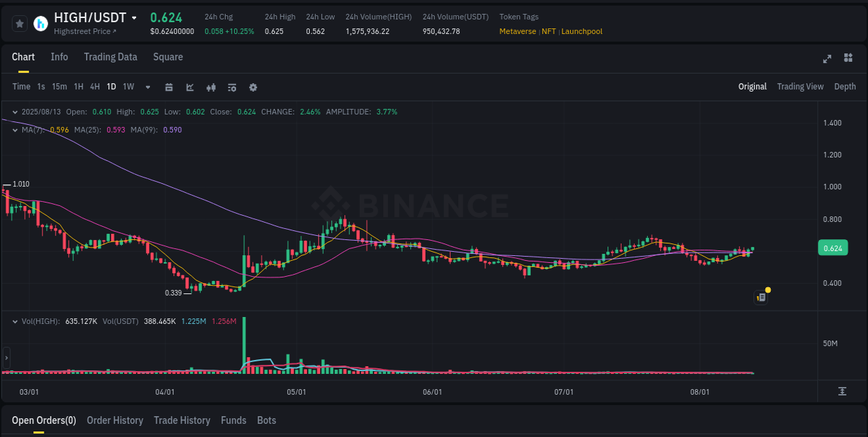868x437 pixels.
Task: Open the time interval dropdown arrow
Action: tap(147, 87)
